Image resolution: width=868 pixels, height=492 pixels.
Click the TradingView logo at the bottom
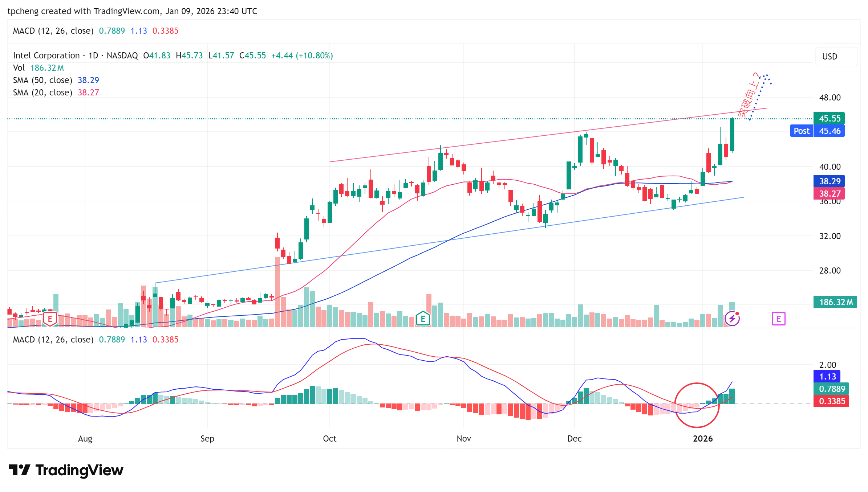pos(66,470)
